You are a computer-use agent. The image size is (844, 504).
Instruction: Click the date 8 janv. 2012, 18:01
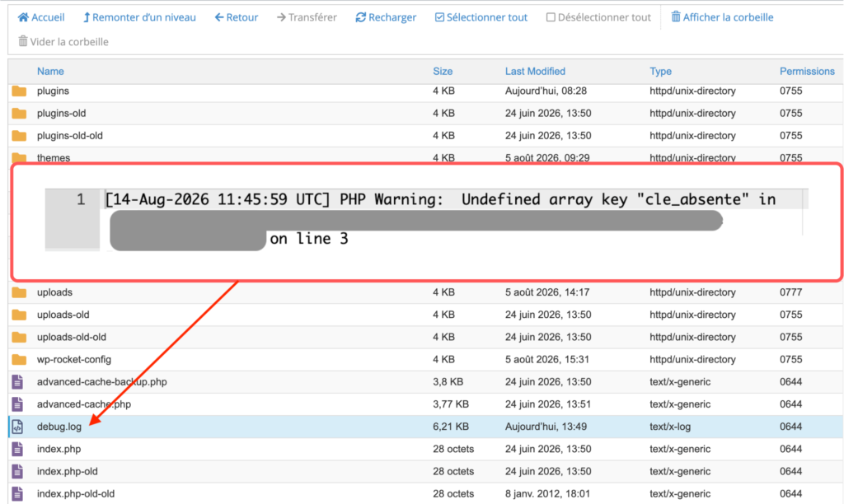[547, 494]
